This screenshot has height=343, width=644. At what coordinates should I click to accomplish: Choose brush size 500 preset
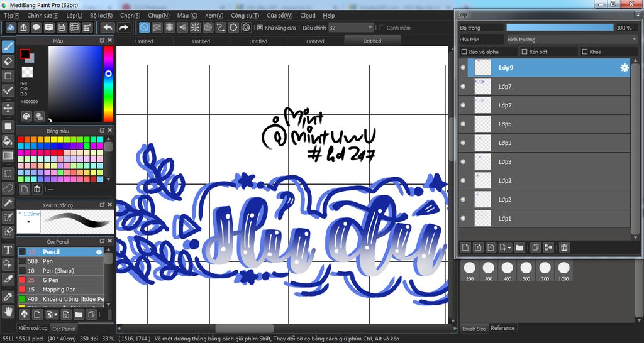click(x=526, y=271)
